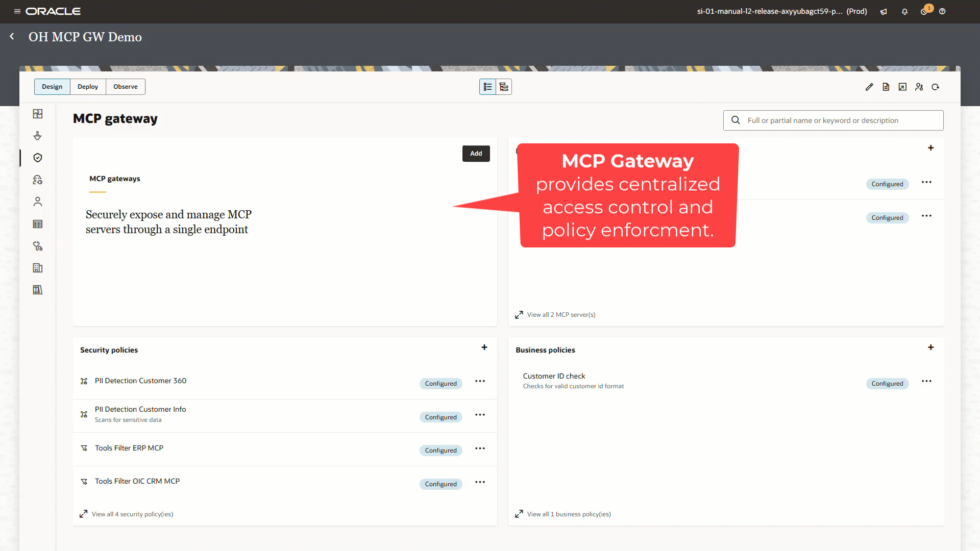Open actions menu for Tools Filter OIC CRM MCP
Image resolution: width=980 pixels, height=551 pixels.
click(480, 482)
